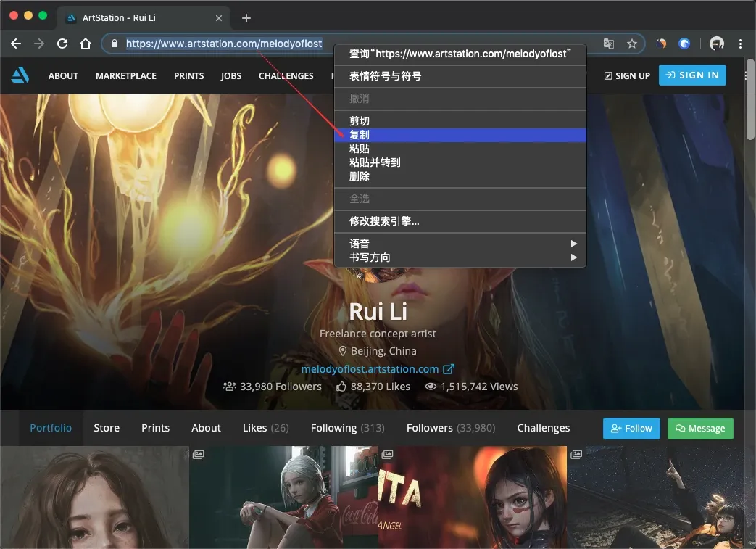This screenshot has height=549, width=756.
Task: Open the Likes (26) tab
Action: (x=266, y=428)
